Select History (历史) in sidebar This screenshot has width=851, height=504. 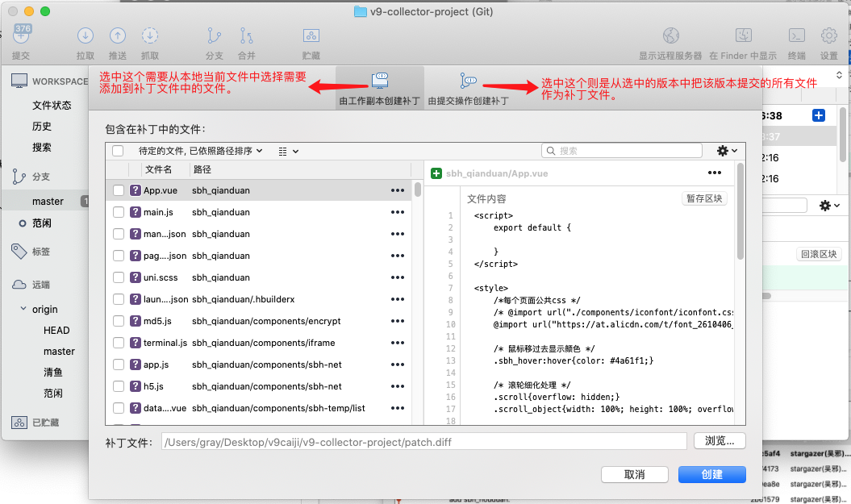(42, 127)
